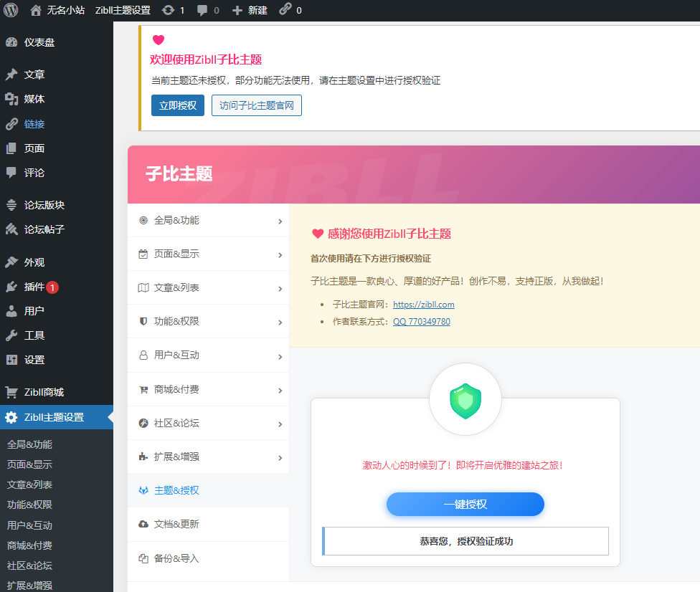Select the 文档&更新 tab
The image size is (700, 592).
209,524
